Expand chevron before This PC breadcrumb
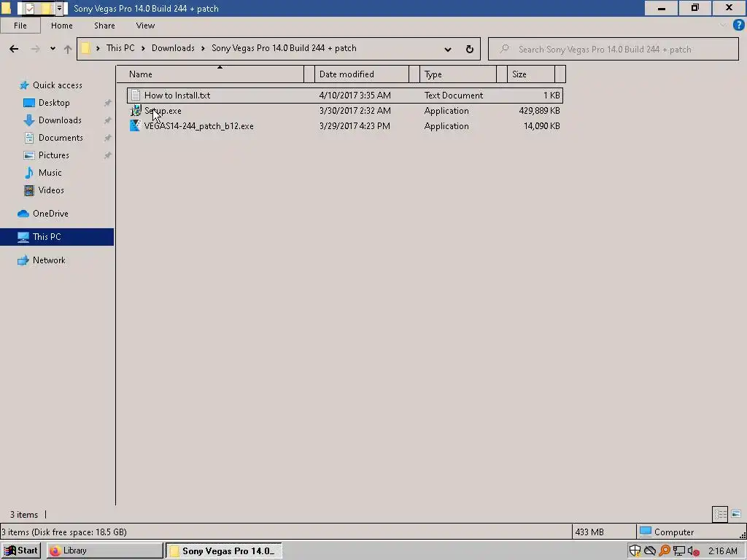The height and width of the screenshot is (560, 747). 98,48
